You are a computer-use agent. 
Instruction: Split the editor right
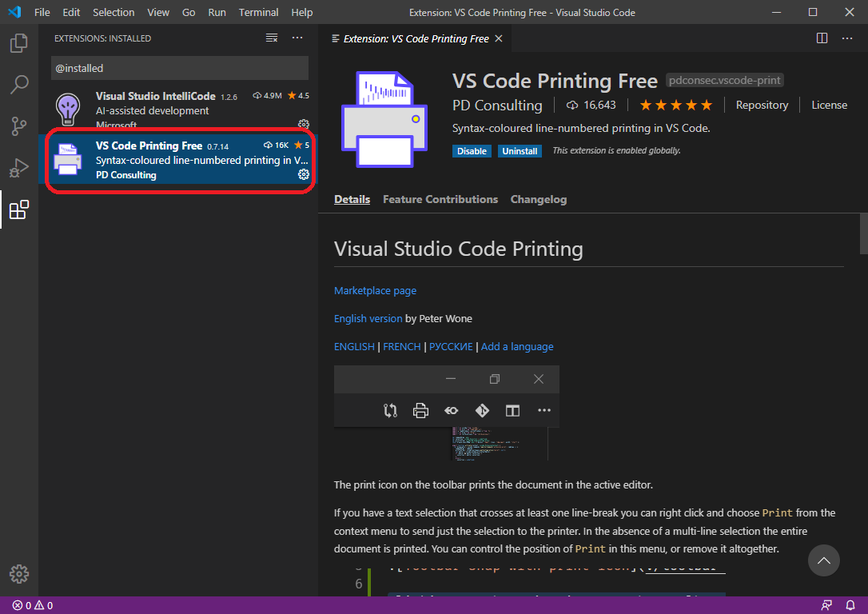pyautogui.click(x=822, y=38)
